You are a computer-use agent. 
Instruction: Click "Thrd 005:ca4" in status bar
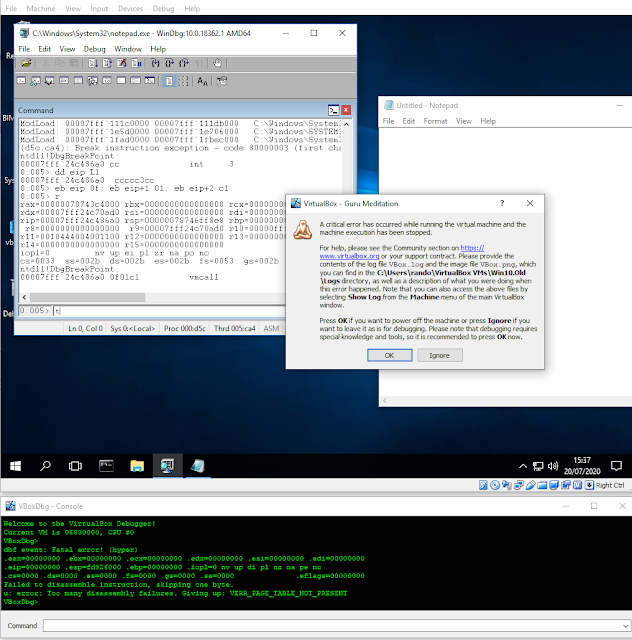point(235,328)
